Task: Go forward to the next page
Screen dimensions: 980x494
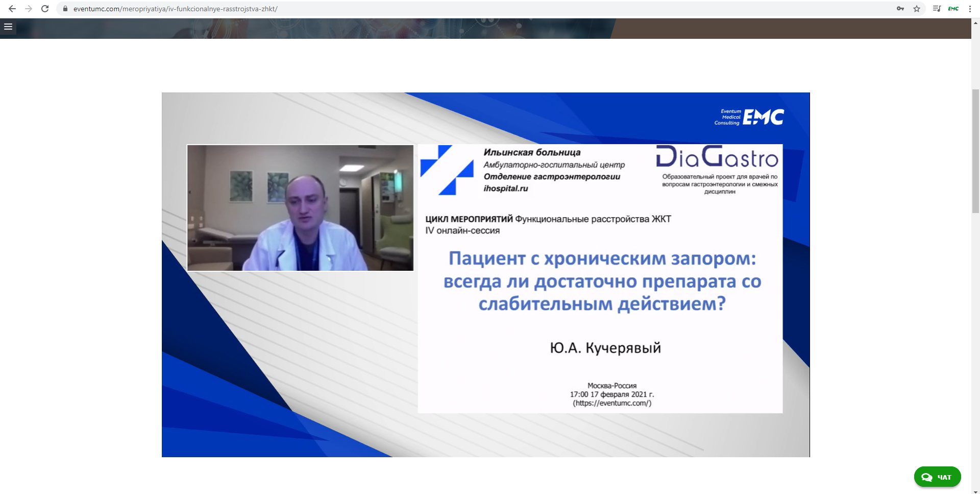Action: click(29, 9)
